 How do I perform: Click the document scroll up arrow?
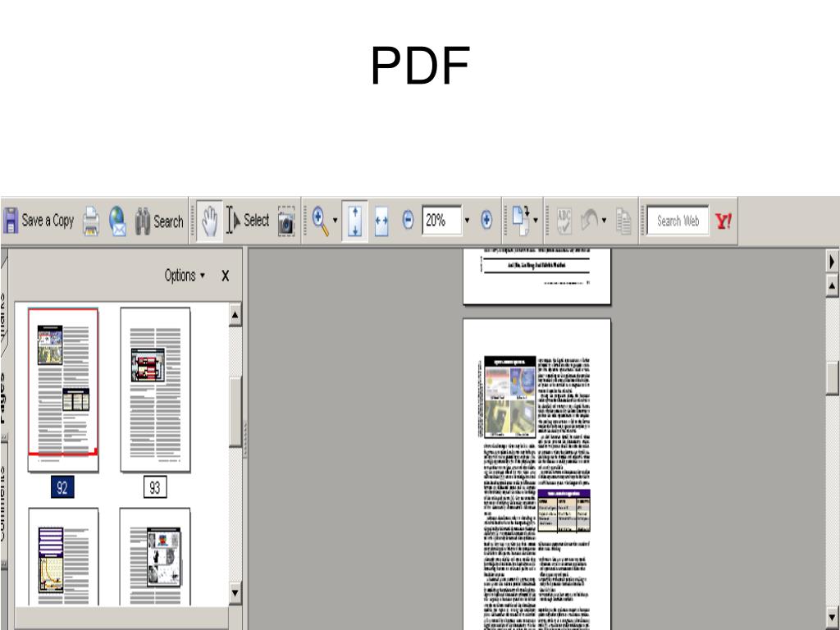(832, 285)
